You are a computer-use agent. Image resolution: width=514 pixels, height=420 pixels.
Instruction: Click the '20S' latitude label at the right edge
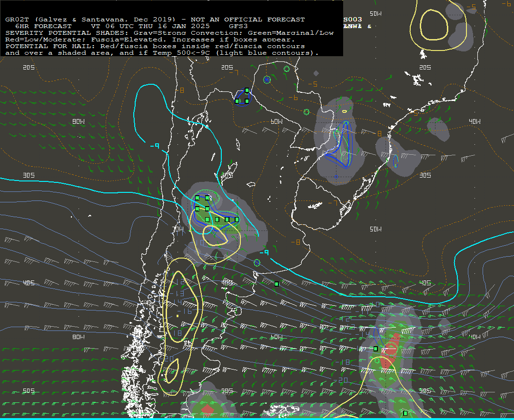[x=425, y=67]
